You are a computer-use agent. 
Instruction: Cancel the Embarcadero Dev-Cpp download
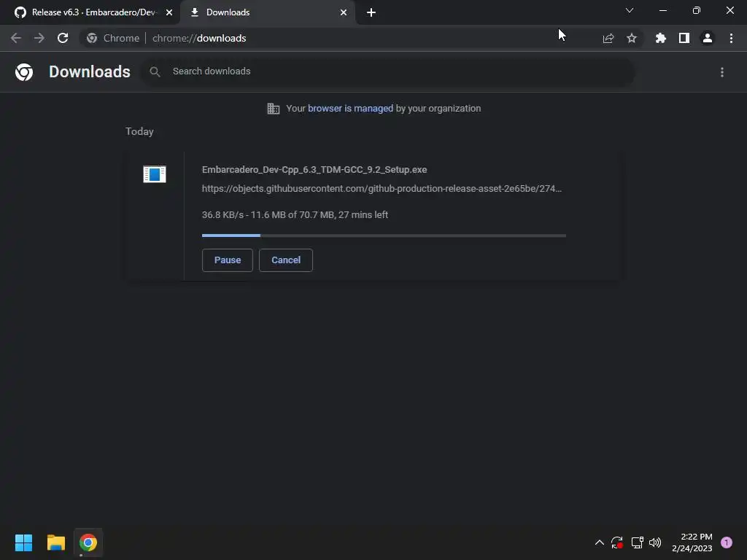click(x=286, y=260)
